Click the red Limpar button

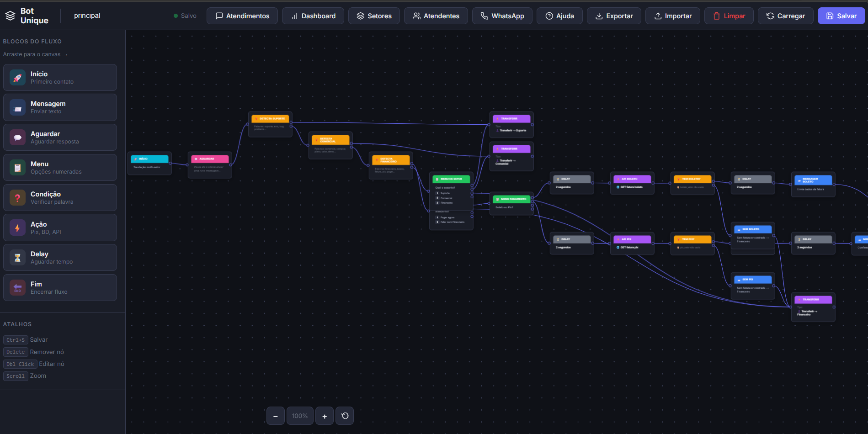click(729, 16)
